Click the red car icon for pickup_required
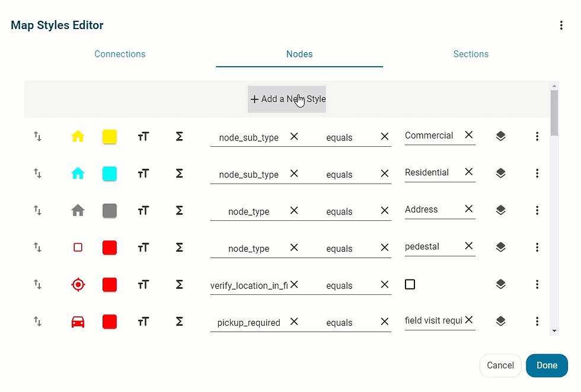Image resolution: width=581 pixels, height=392 pixels. pyautogui.click(x=78, y=322)
